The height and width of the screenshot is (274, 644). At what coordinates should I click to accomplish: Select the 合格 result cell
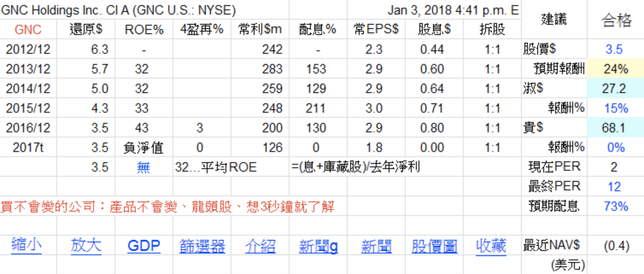click(615, 19)
